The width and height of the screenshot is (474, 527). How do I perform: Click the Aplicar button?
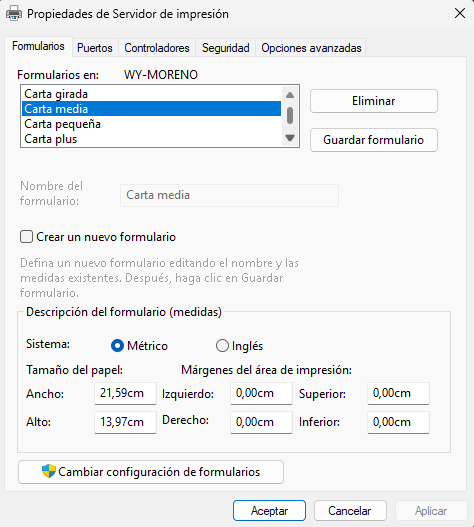pyautogui.click(x=431, y=511)
